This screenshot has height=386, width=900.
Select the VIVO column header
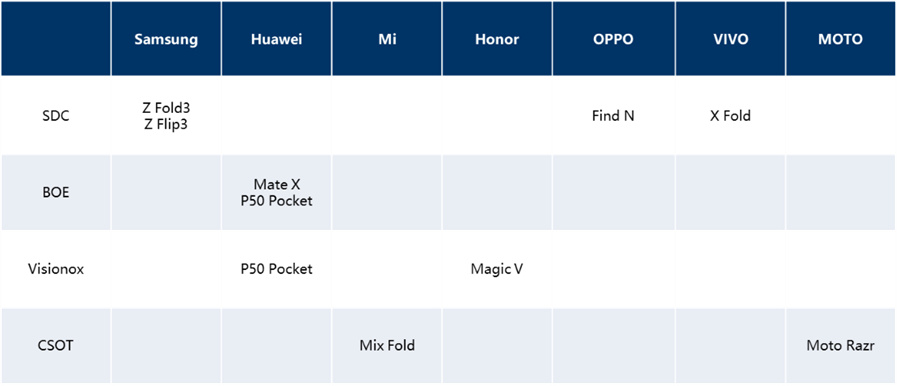click(730, 39)
